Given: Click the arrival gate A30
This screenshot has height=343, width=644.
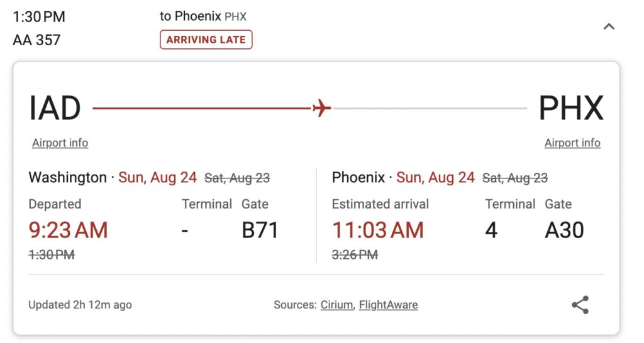Looking at the screenshot, I should [564, 230].
